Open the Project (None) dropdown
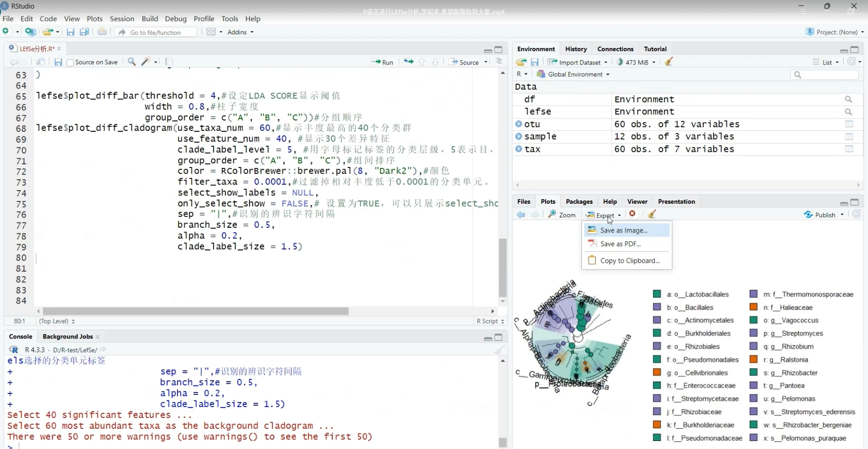Viewport: 868px width, 449px height. pos(835,32)
